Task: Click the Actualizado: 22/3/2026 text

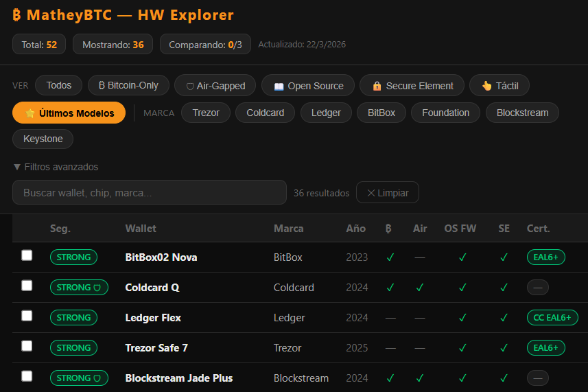Action: tap(302, 44)
